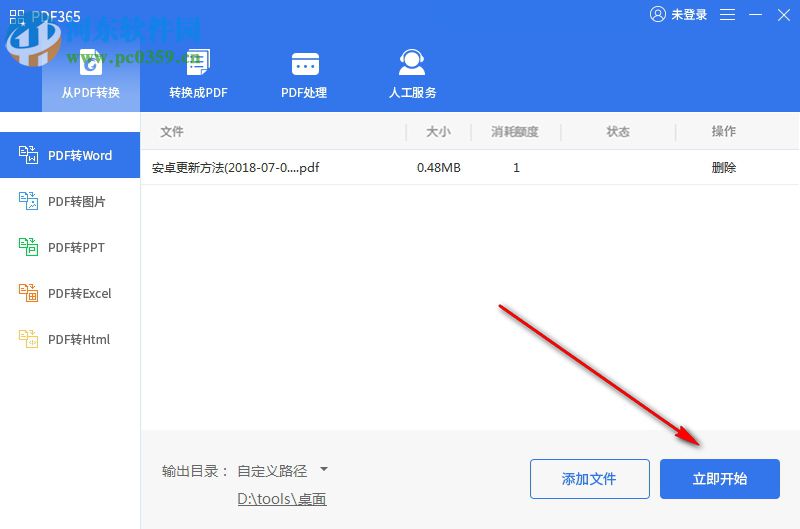Click the orange PDF转Excel icon

[28, 293]
